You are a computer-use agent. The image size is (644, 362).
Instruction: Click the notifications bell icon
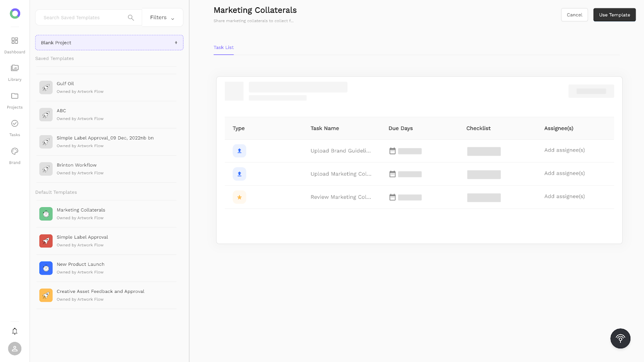(x=14, y=331)
